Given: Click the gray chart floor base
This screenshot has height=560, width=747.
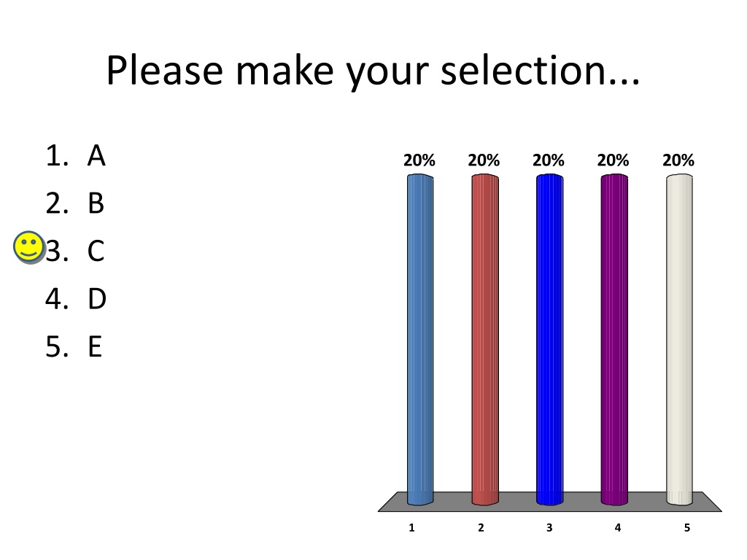Looking at the screenshot, I should tap(550, 502).
